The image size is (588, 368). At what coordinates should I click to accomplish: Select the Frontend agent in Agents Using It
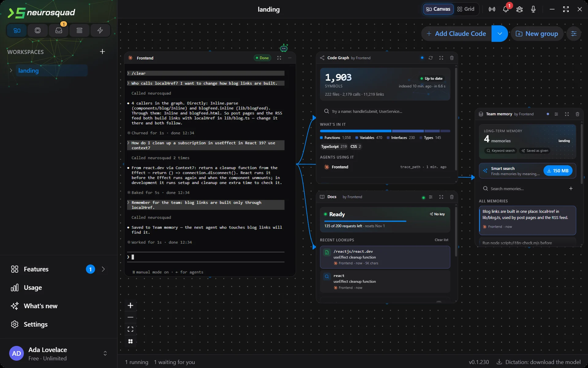[x=385, y=167]
